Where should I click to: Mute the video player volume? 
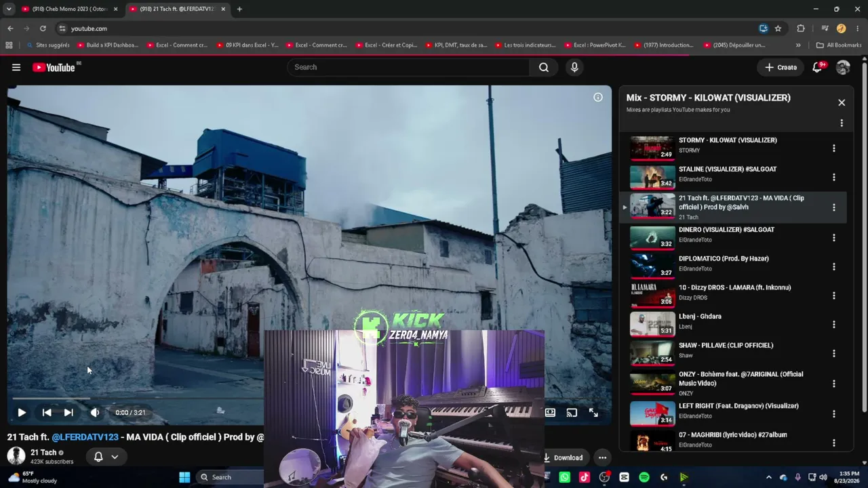[95, 412]
